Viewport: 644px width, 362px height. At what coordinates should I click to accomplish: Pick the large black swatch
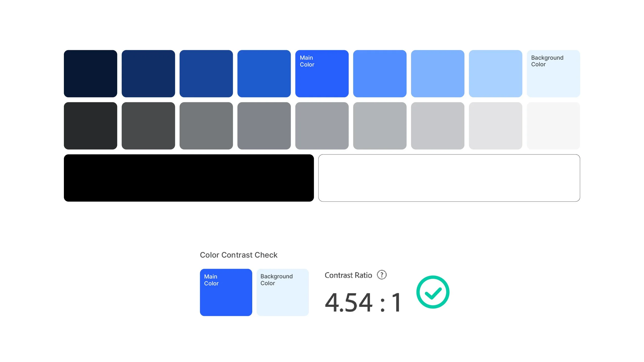tap(189, 178)
